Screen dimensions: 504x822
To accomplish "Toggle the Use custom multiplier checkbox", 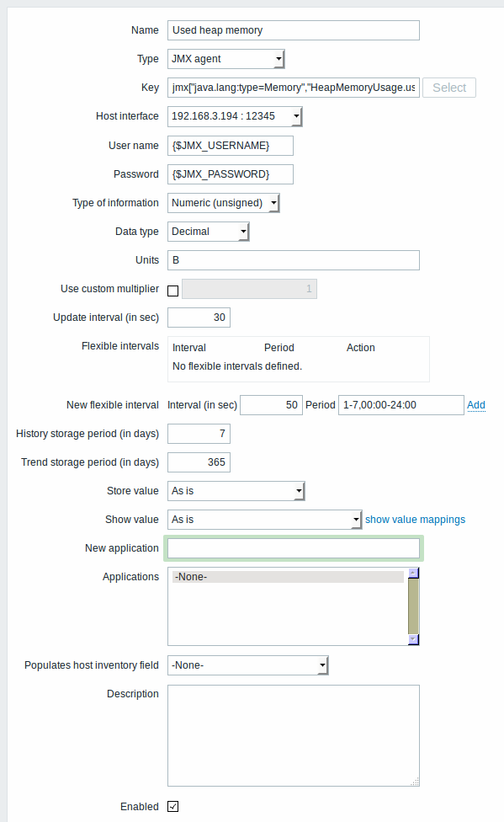I will tap(172, 291).
